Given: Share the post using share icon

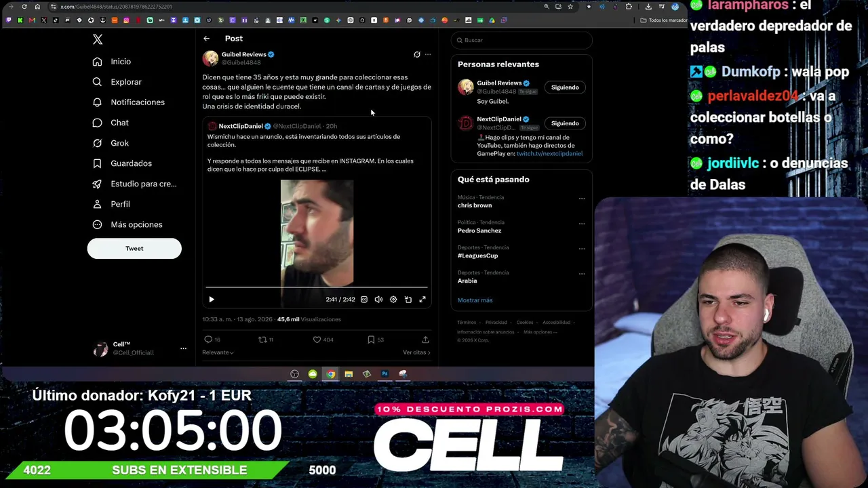Looking at the screenshot, I should (425, 340).
